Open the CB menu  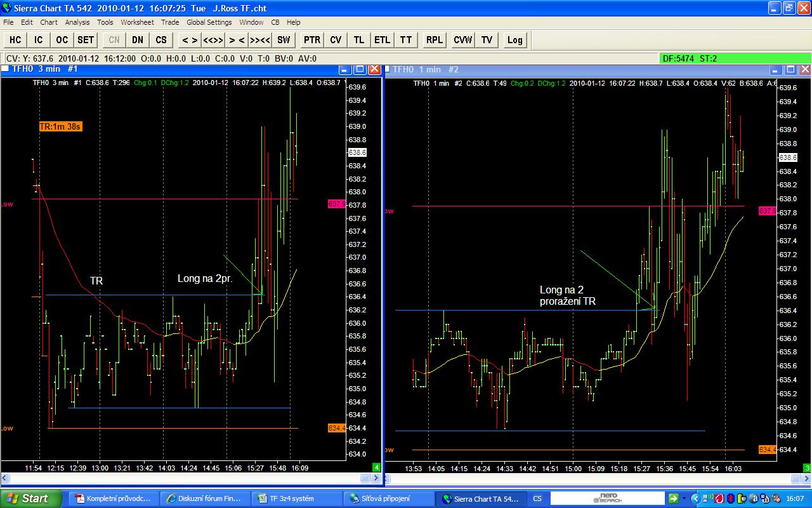pyautogui.click(x=275, y=22)
